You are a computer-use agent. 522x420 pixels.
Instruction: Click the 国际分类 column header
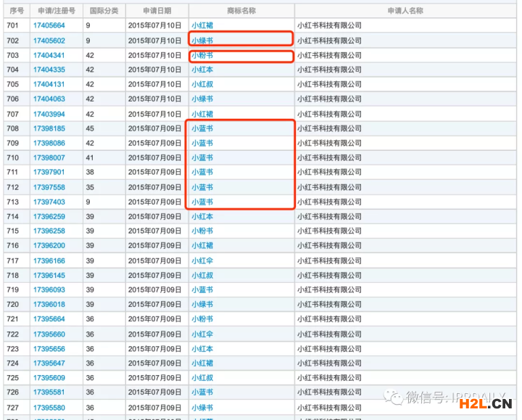(104, 11)
